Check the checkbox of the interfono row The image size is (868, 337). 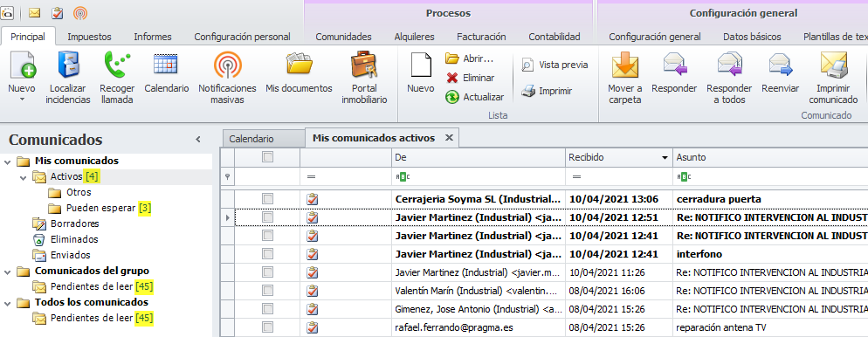pyautogui.click(x=267, y=254)
